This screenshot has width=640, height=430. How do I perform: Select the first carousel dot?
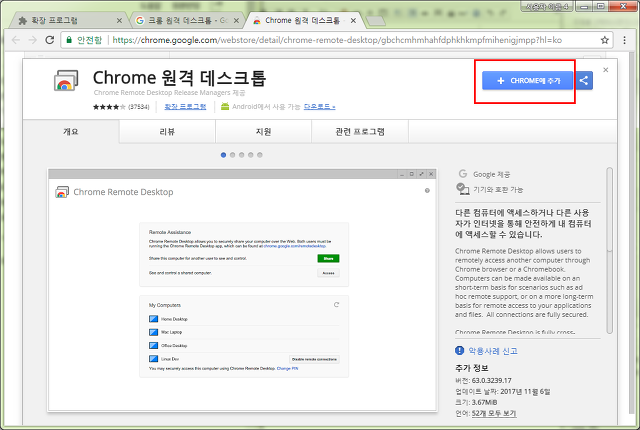click(223, 155)
